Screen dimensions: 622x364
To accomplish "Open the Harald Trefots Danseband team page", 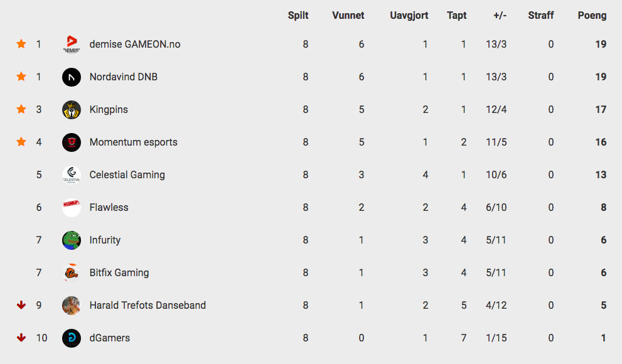I will (x=147, y=306).
